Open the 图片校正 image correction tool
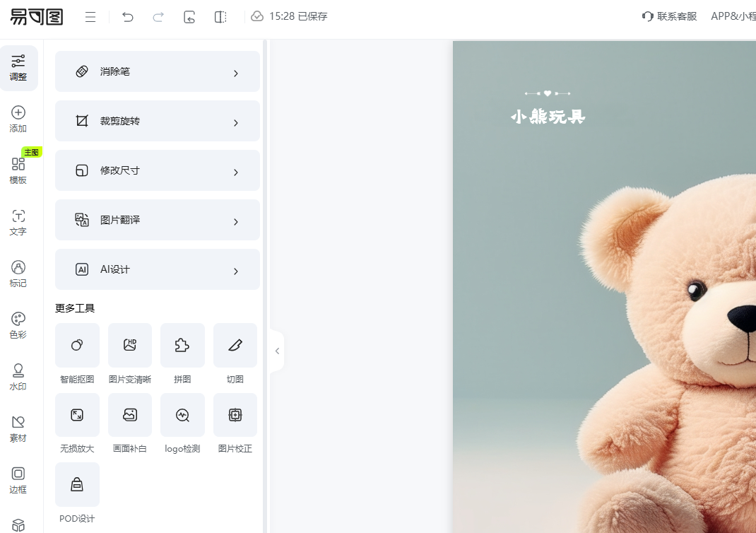 [235, 415]
